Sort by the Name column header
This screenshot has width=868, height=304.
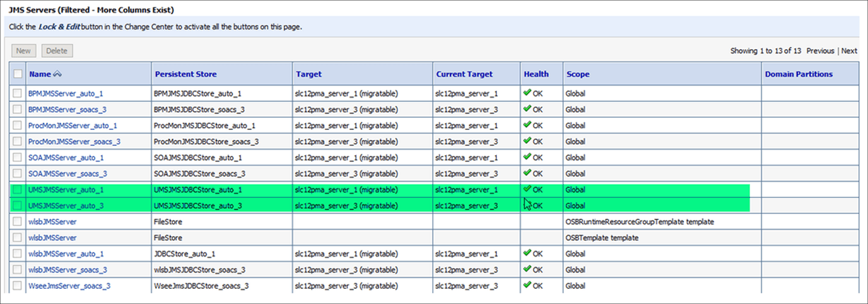tap(40, 74)
